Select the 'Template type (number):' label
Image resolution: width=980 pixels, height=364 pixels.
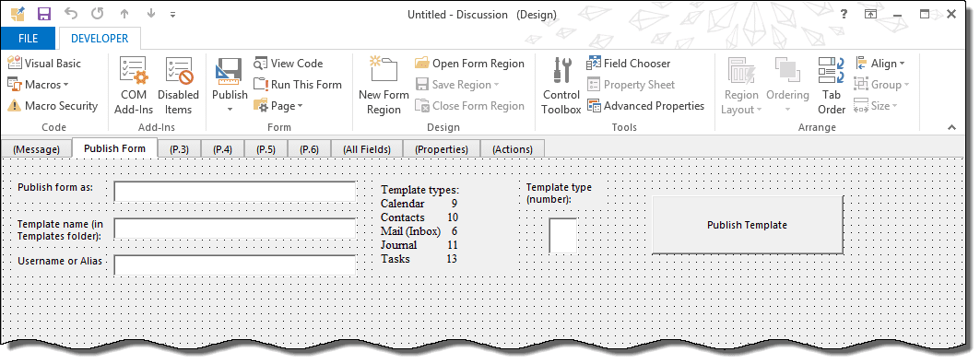tap(559, 193)
